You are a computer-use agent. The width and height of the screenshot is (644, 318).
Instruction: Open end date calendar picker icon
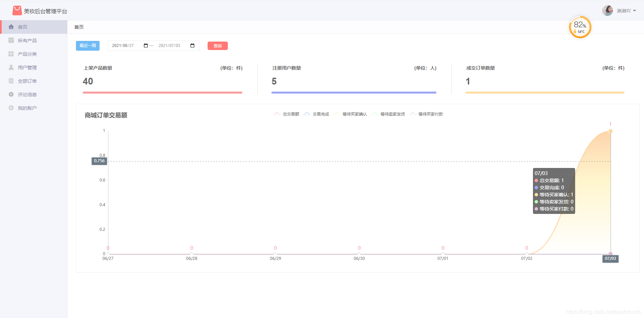pyautogui.click(x=192, y=46)
